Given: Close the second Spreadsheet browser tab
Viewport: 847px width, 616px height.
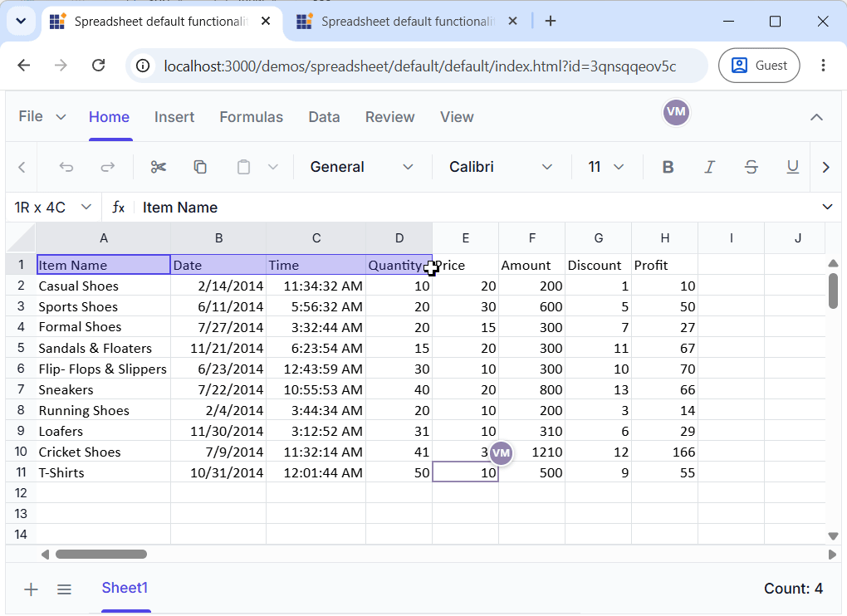Looking at the screenshot, I should point(512,21).
